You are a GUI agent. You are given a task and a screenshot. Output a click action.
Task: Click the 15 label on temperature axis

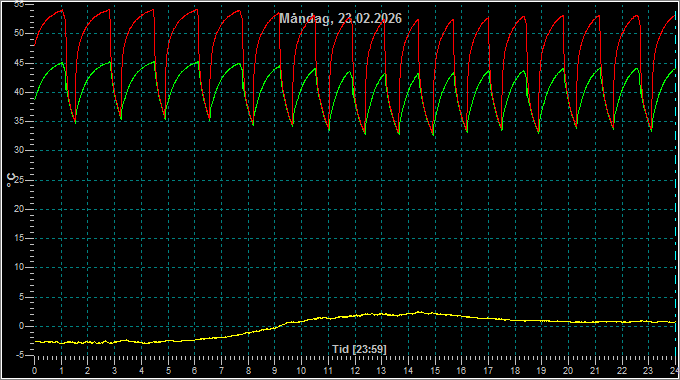pyautogui.click(x=19, y=238)
